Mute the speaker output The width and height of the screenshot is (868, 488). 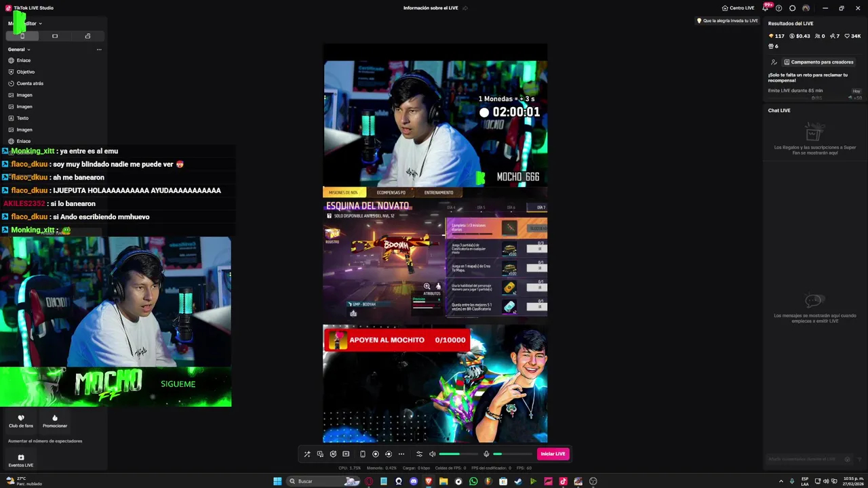click(433, 454)
